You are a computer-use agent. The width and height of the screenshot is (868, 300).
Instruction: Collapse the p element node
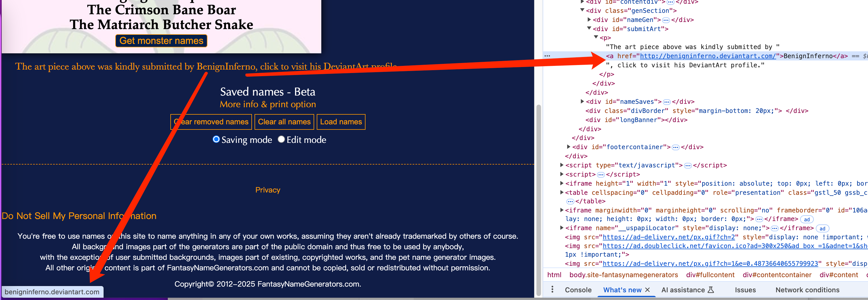596,37
